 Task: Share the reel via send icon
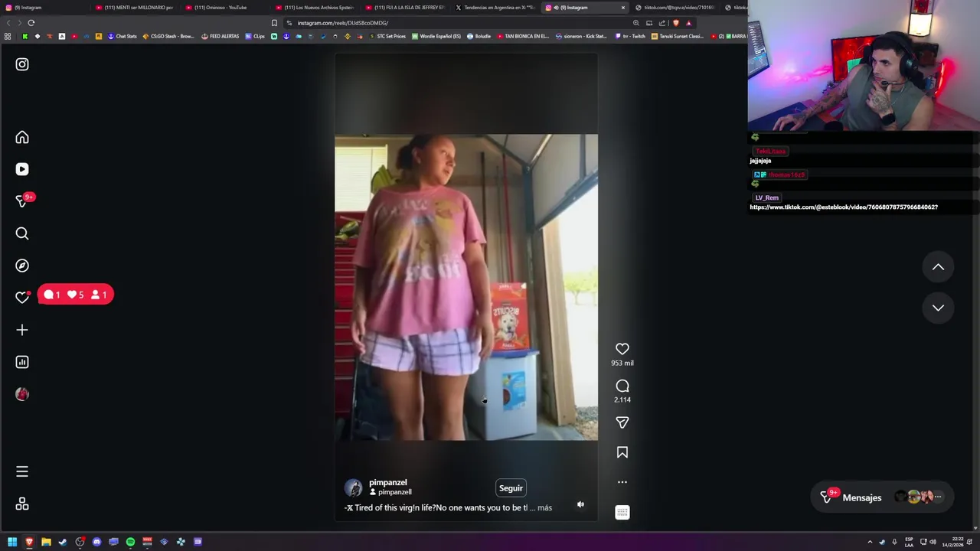click(x=622, y=422)
